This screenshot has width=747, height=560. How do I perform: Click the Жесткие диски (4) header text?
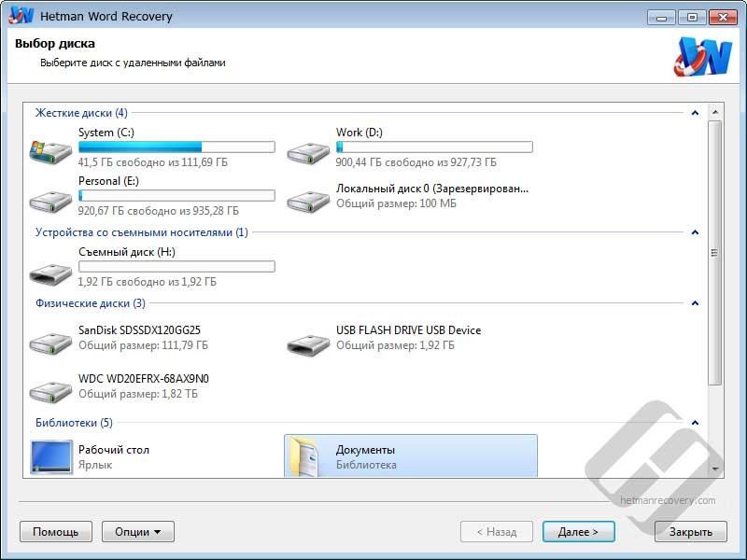point(81,113)
